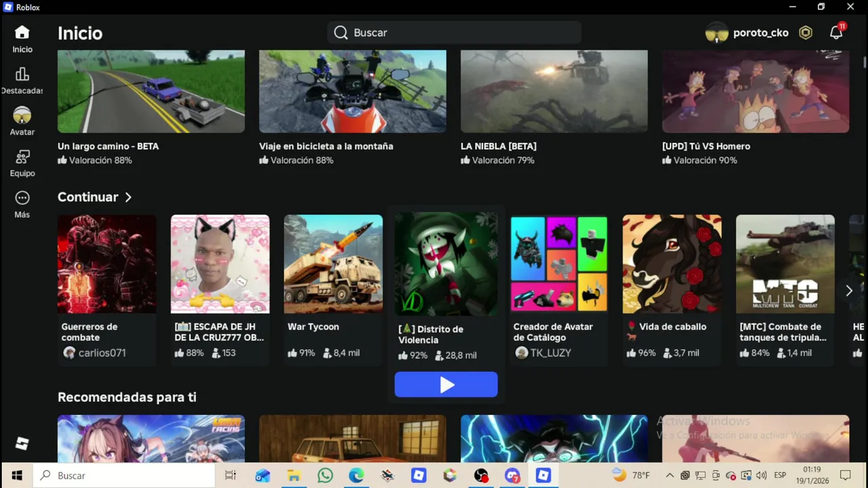Screen dimensions: 868x488
Task: Click the Windows taskbar Buscar box
Action: tap(124, 475)
